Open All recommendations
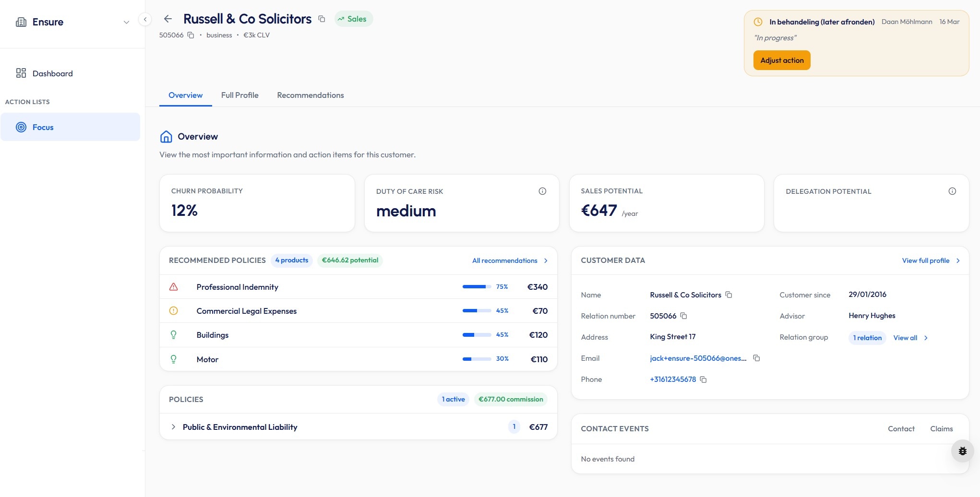The height and width of the screenshot is (497, 980). 505,260
